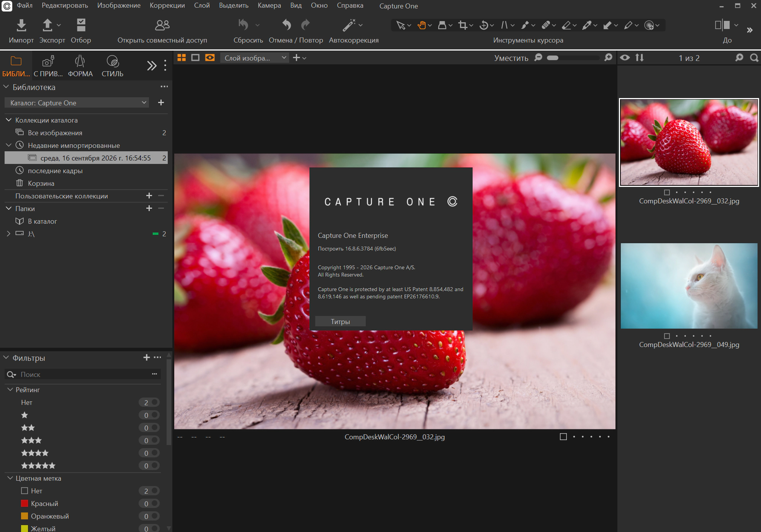Click the Import icon

pos(21,25)
